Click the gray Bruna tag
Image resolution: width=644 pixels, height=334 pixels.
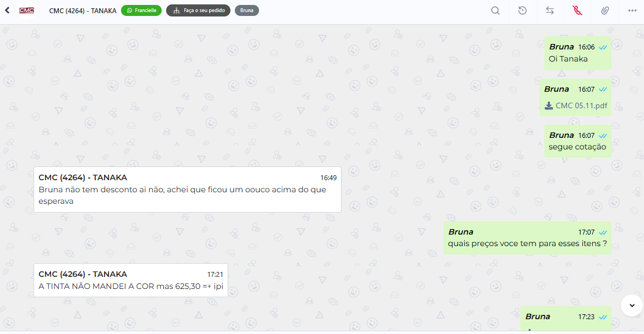click(246, 10)
